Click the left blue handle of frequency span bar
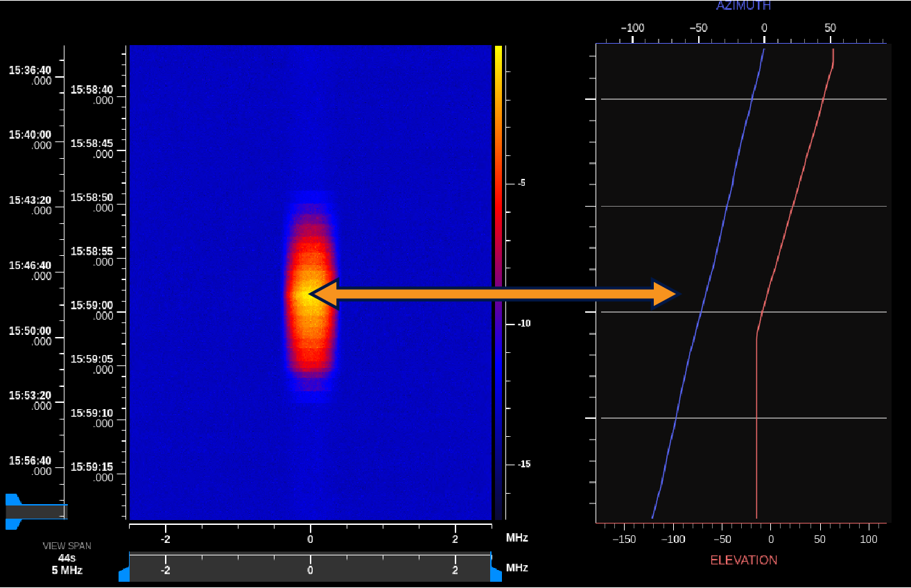911x588 pixels. point(124,573)
